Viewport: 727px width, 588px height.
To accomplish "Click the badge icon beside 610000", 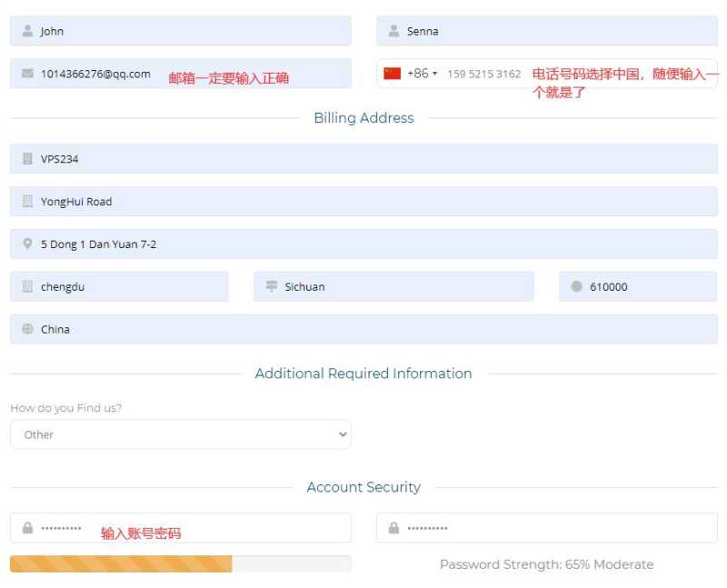I will click(x=576, y=286).
